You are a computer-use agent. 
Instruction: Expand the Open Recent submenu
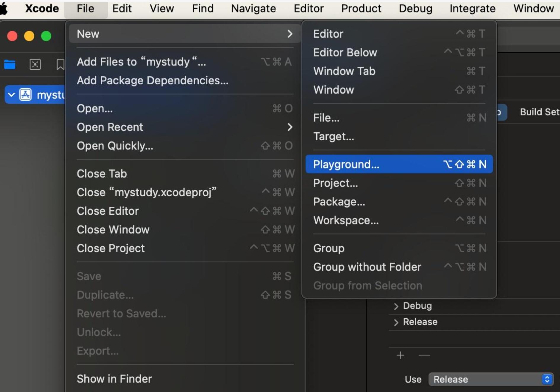tap(185, 127)
